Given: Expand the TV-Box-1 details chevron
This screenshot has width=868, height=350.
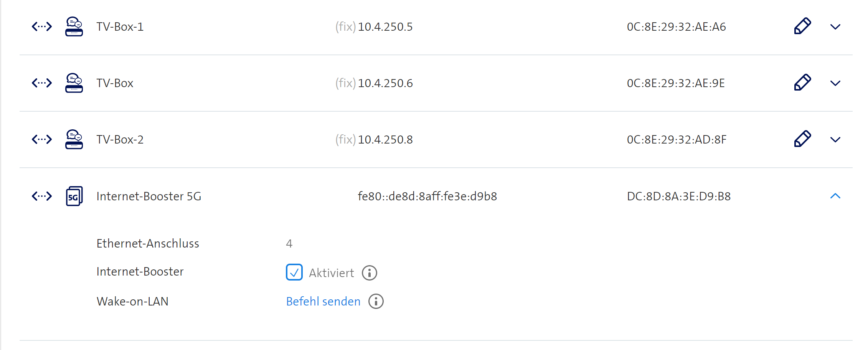Looking at the screenshot, I should (x=835, y=27).
